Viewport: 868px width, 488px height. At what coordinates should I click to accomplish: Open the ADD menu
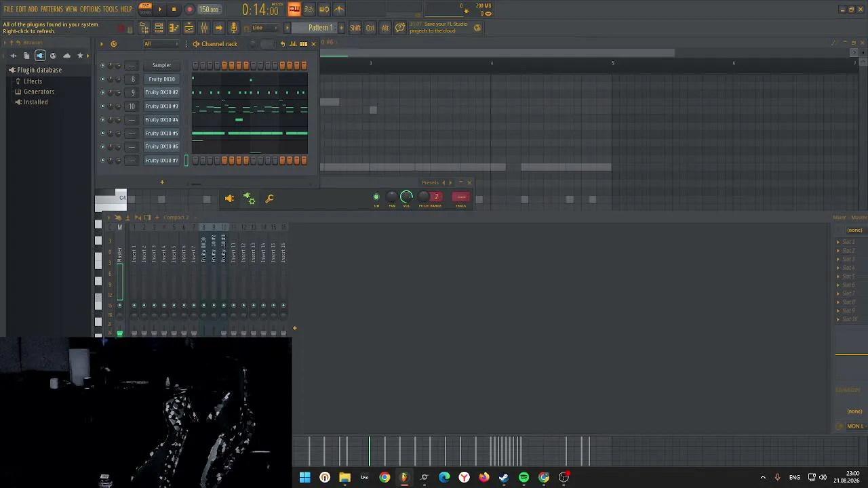33,9
